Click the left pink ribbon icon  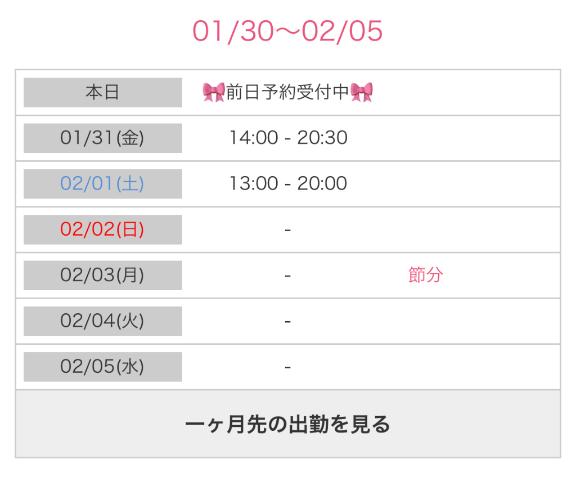click(x=214, y=92)
